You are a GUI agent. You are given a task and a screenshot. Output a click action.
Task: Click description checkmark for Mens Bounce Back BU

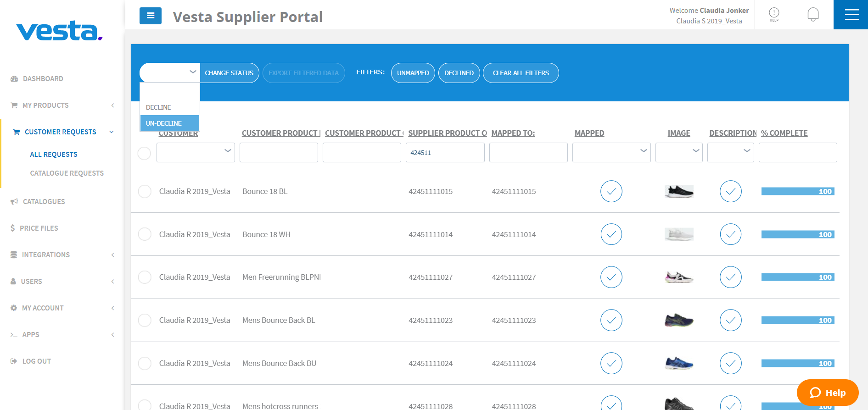(x=731, y=363)
